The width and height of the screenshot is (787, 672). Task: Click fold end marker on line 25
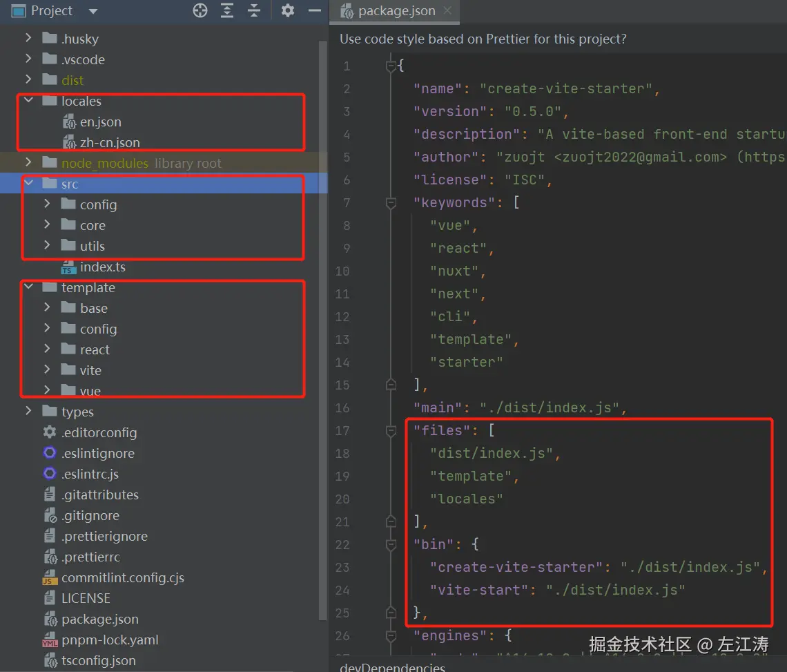tap(391, 613)
